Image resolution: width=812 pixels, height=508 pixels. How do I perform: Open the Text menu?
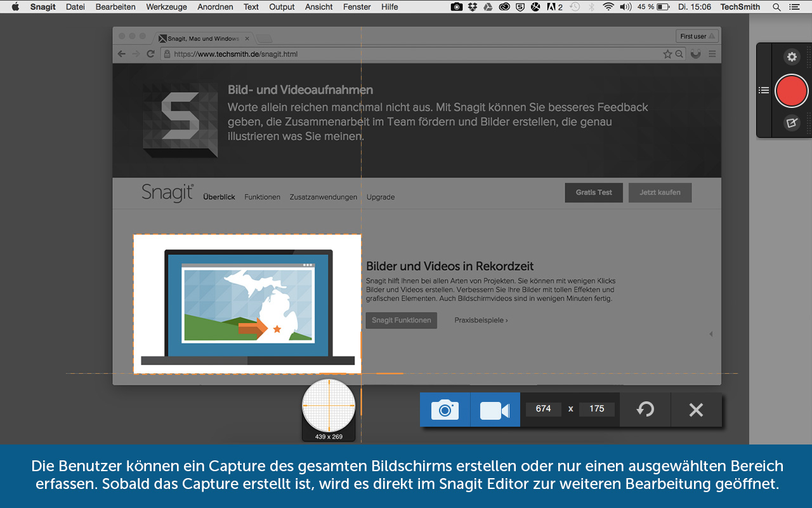pyautogui.click(x=251, y=7)
